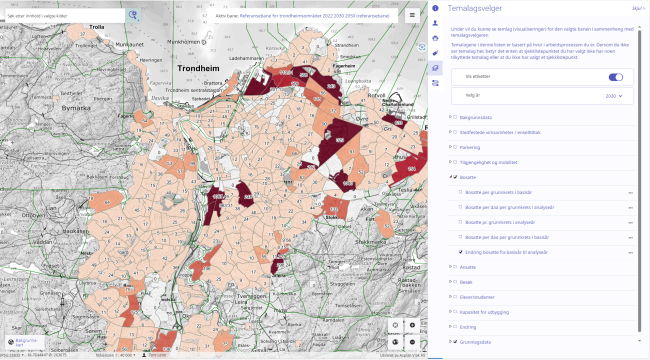Expand Stedfestede virksomheter group arrow
Screen dimensions: 650x360
(x=450, y=132)
